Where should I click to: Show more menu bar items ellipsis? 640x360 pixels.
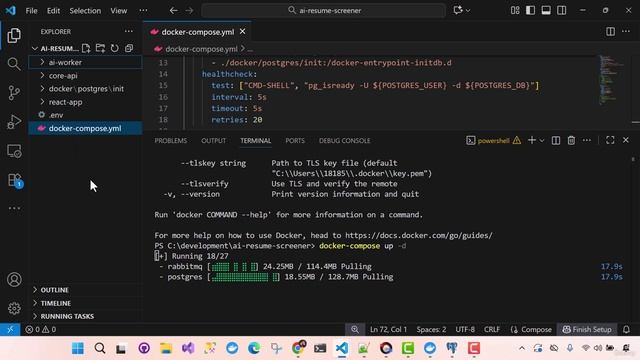[143, 10]
